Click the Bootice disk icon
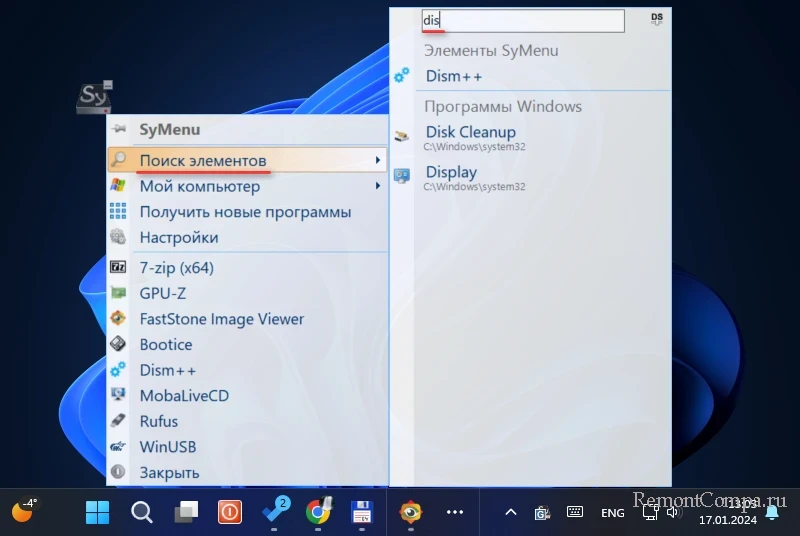 (118, 344)
